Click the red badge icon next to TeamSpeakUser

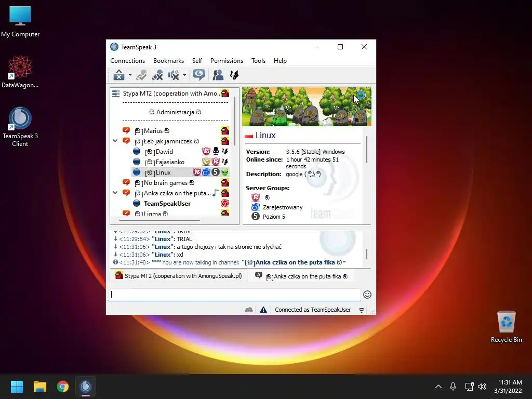[x=225, y=203]
